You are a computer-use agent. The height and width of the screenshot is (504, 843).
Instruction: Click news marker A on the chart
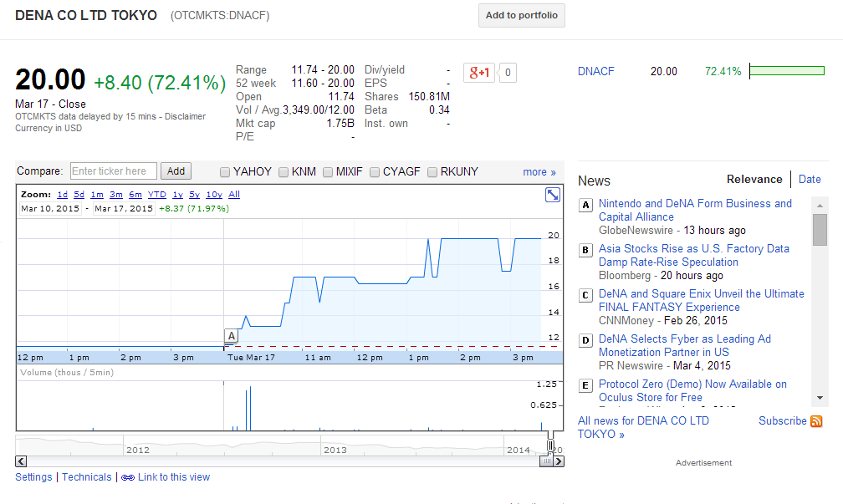click(x=231, y=336)
